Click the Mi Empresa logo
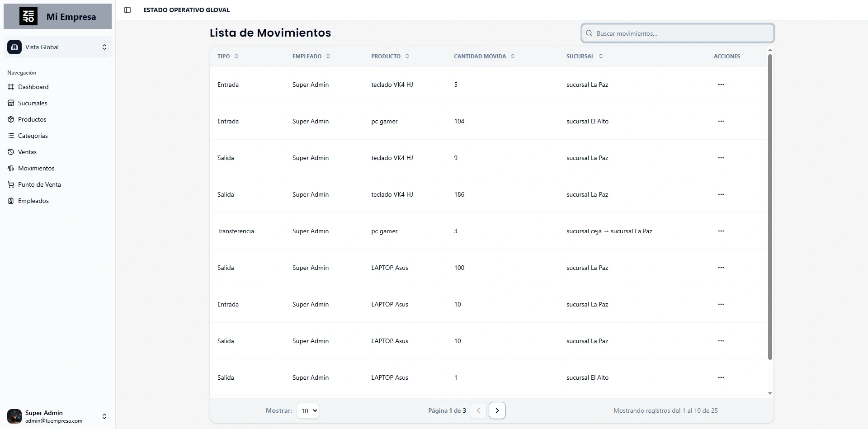The width and height of the screenshot is (868, 429). click(29, 16)
